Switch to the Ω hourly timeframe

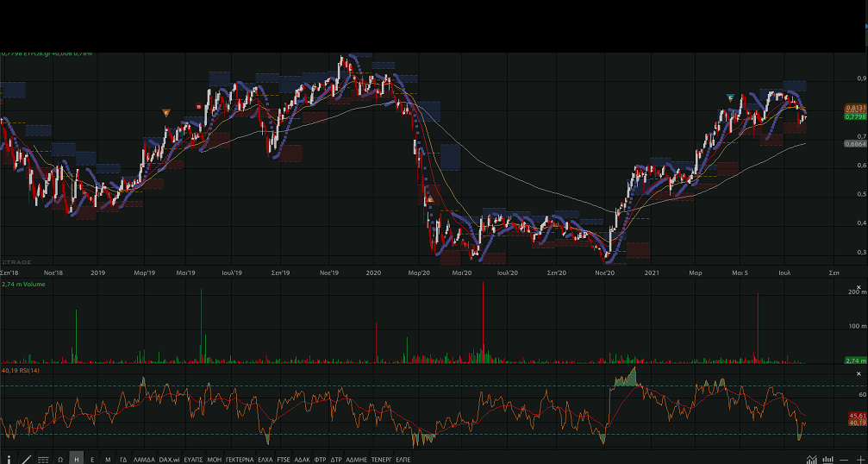[60, 460]
